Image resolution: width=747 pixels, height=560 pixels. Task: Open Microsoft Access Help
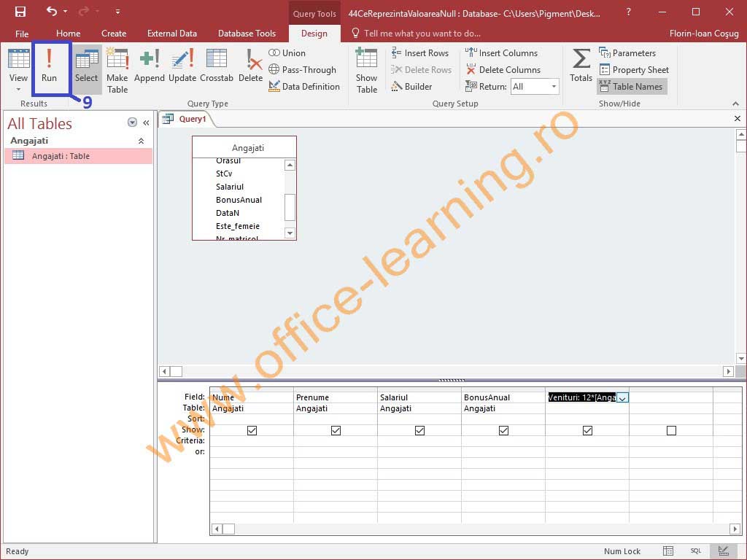(x=628, y=12)
